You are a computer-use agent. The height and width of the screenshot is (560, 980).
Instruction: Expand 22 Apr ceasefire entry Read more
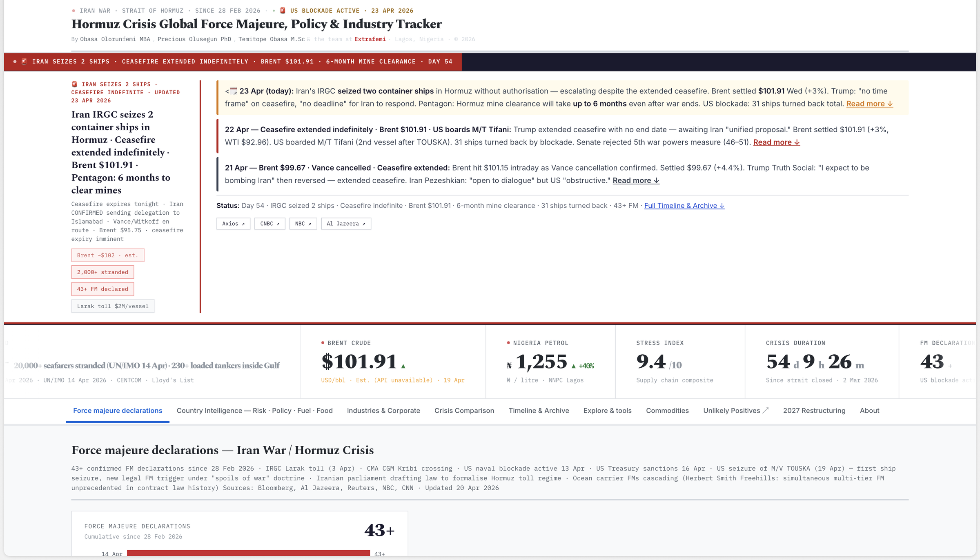pos(776,142)
